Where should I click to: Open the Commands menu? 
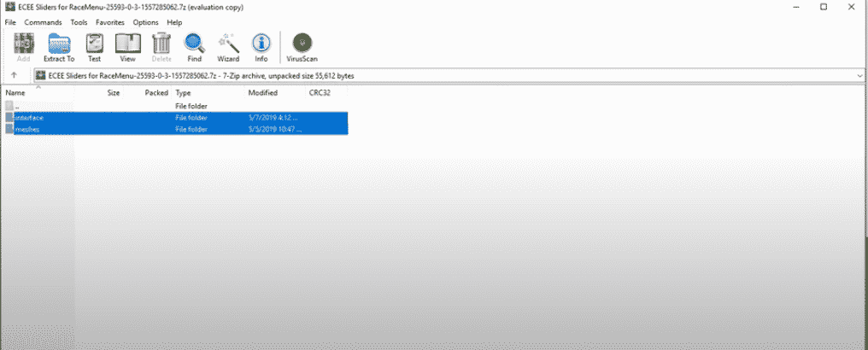pyautogui.click(x=43, y=22)
